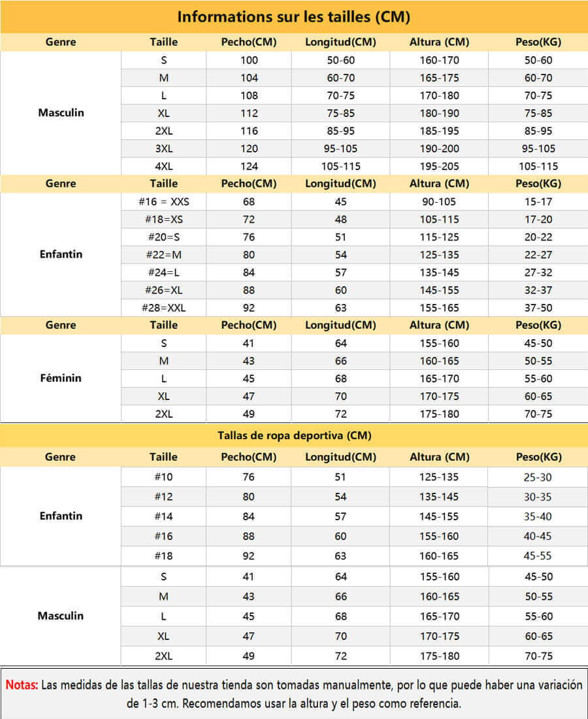Select the 15-17 weight cell
Viewport: 588px width, 719px height.
coord(538,201)
